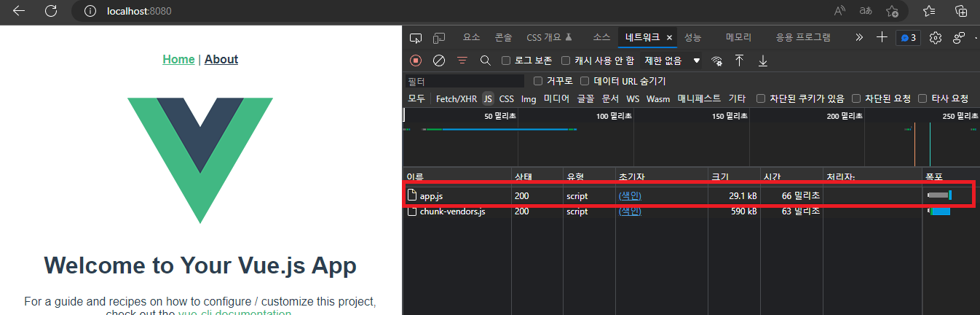Open network conditions with the wifi gear icon

[x=717, y=61]
